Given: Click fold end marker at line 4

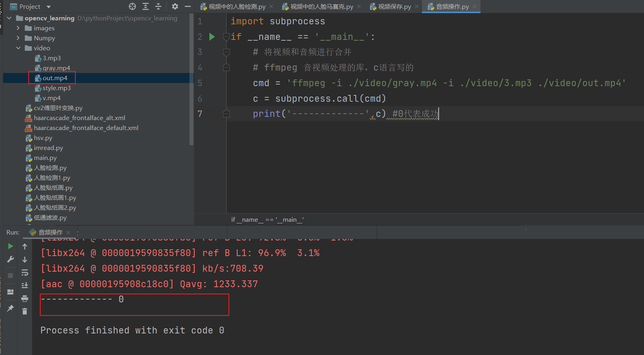Looking at the screenshot, I should pyautogui.click(x=226, y=67).
